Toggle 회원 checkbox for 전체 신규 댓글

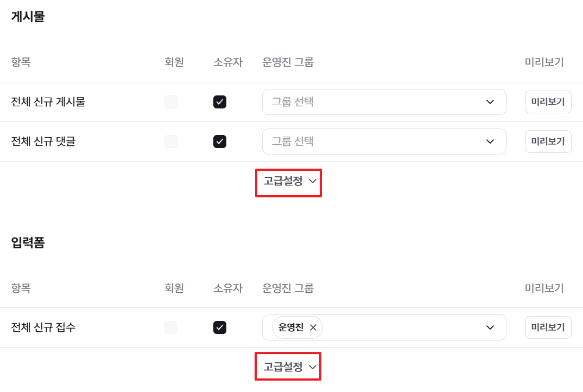171,142
